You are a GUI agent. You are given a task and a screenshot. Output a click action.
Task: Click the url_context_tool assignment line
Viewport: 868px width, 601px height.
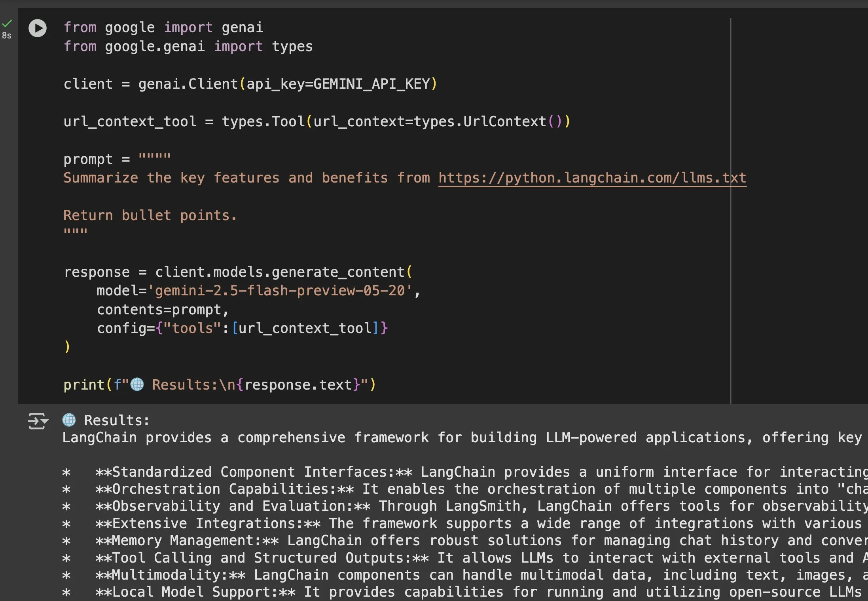point(317,121)
